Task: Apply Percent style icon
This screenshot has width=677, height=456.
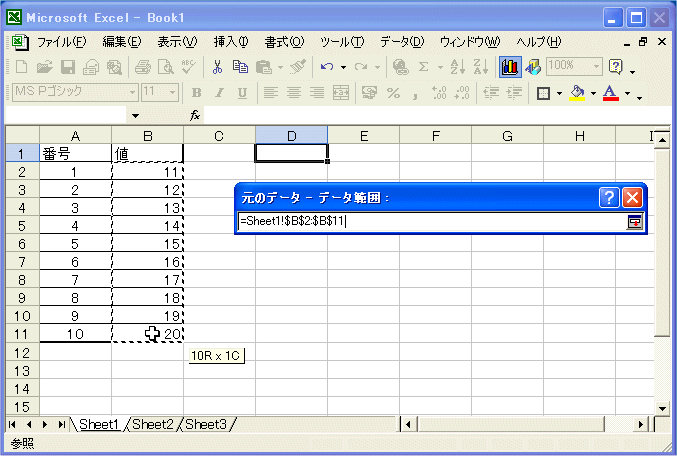Action: pos(393,93)
